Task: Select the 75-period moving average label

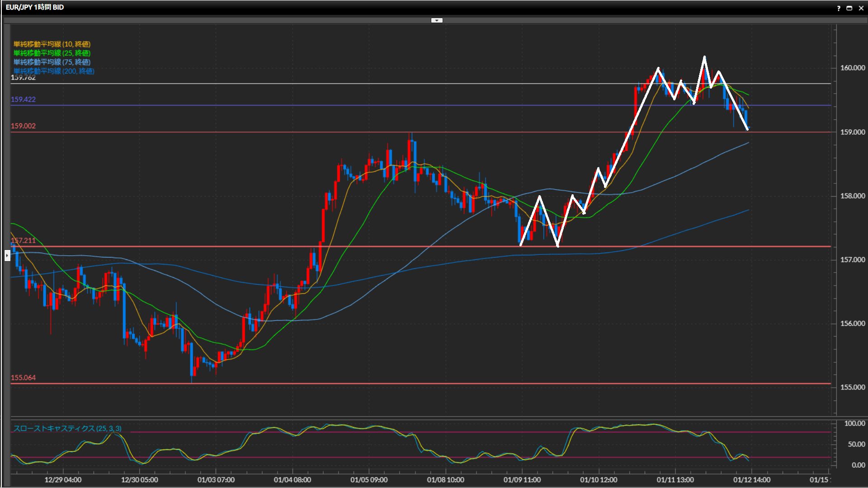Action: pyautogui.click(x=52, y=62)
